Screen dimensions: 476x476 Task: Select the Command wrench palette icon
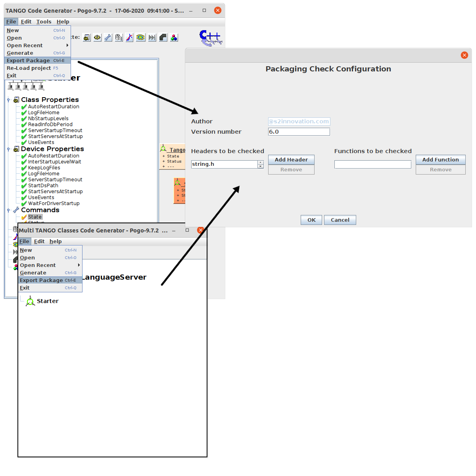pyautogui.click(x=108, y=37)
